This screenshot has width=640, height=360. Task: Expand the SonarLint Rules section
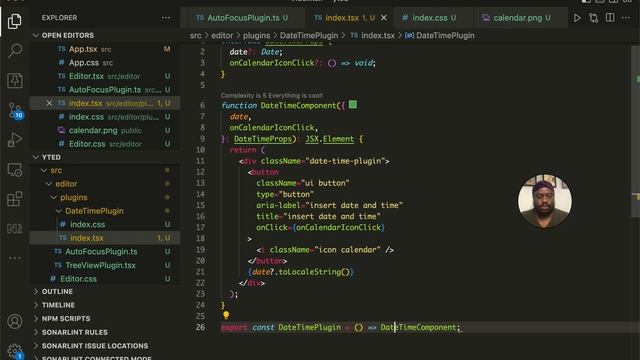74,332
